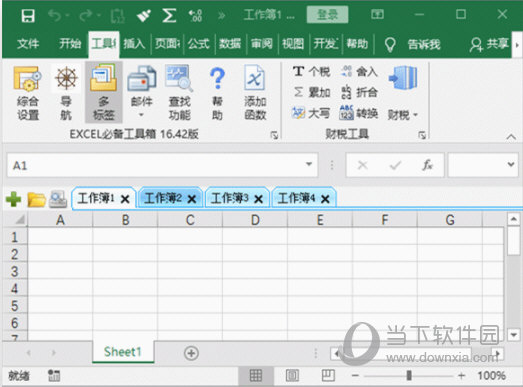Switch to the 工作簿2 workbook tab
523x387 pixels.
click(170, 199)
